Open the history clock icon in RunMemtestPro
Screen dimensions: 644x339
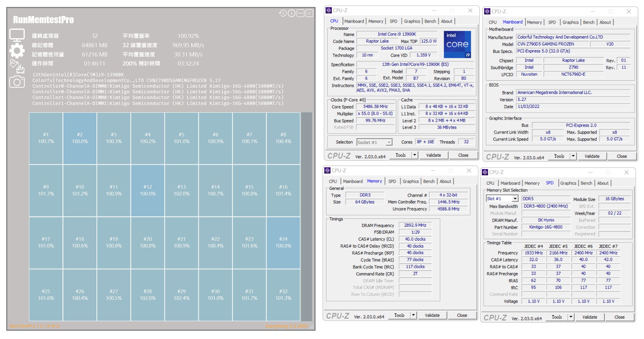coord(283,13)
